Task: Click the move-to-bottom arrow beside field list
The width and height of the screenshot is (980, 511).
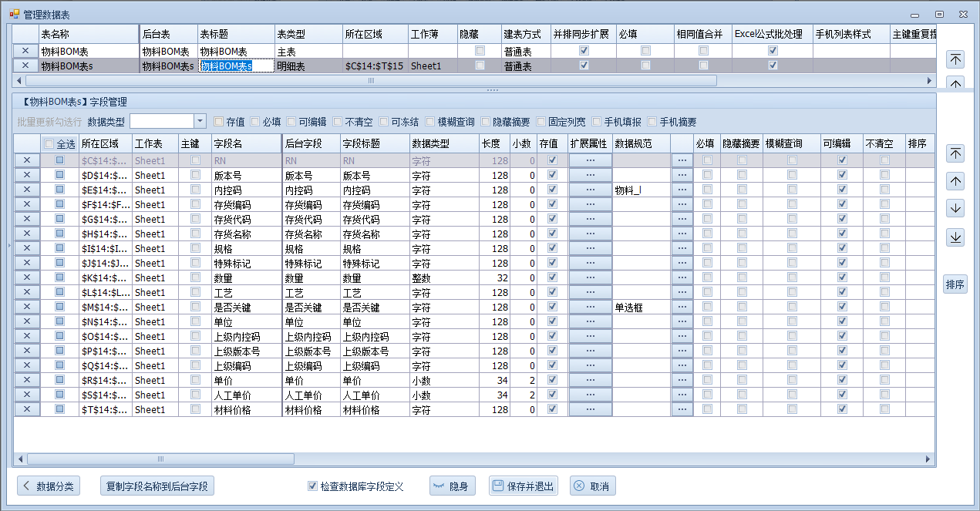Action: [x=955, y=237]
